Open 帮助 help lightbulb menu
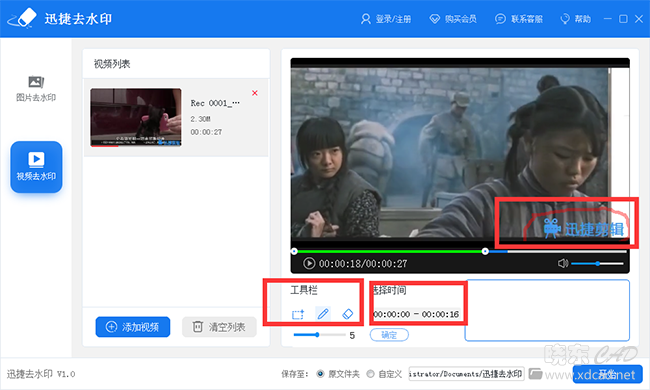650x390 pixels. click(575, 19)
